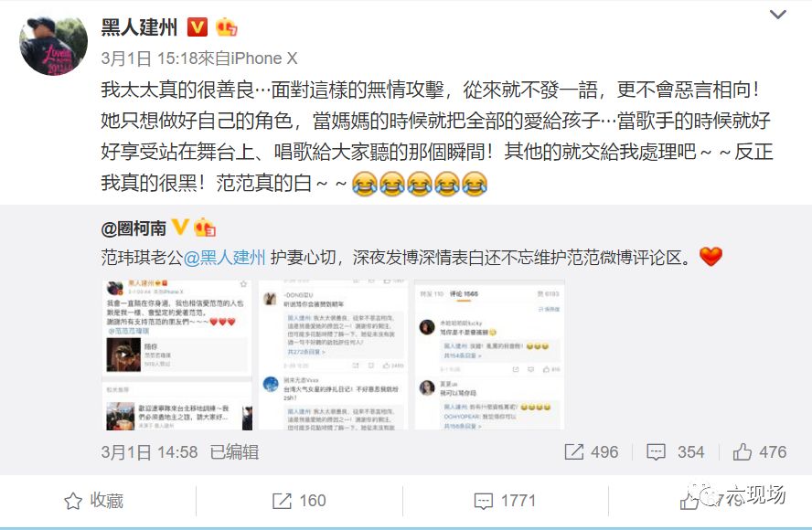
Task: Click the thumbs-up badge next to 黑人建州
Action: click(x=226, y=26)
